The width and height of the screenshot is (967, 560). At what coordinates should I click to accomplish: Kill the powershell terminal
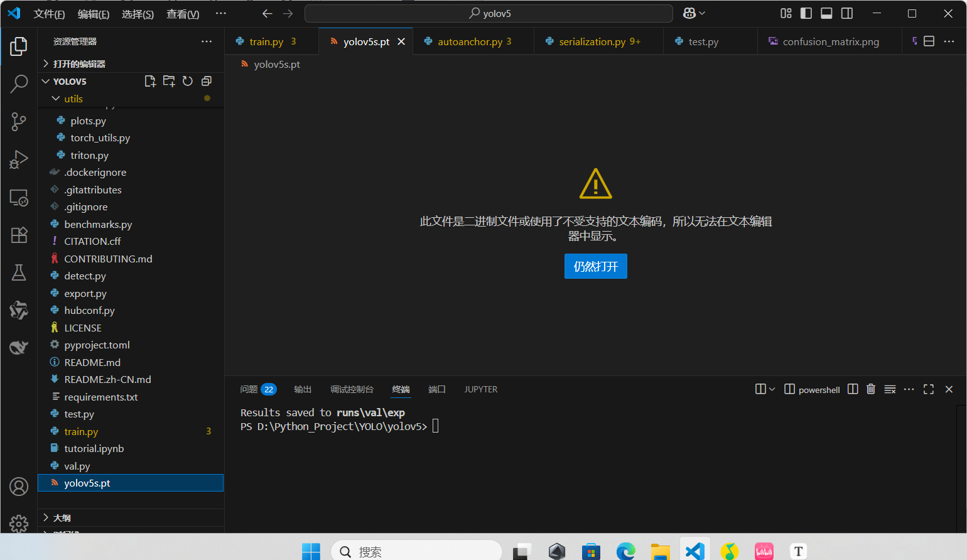(x=871, y=389)
